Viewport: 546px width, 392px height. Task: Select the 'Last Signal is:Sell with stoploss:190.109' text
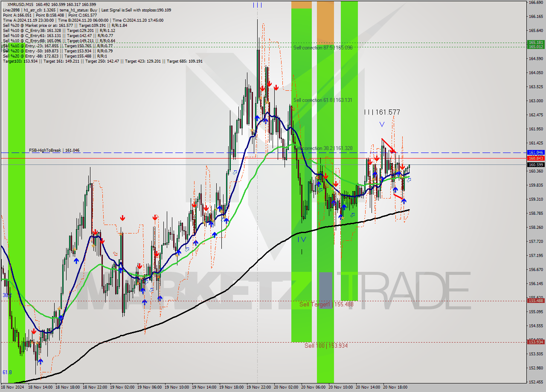[x=136, y=10]
